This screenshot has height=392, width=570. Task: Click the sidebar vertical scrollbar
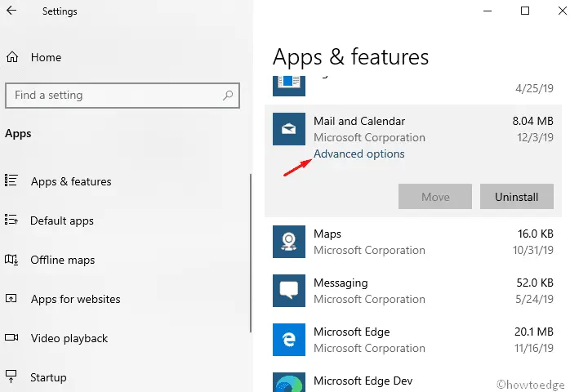251,253
